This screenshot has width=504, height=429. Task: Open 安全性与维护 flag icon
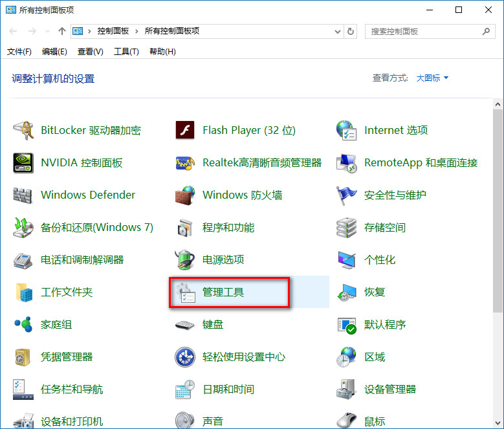coord(346,195)
